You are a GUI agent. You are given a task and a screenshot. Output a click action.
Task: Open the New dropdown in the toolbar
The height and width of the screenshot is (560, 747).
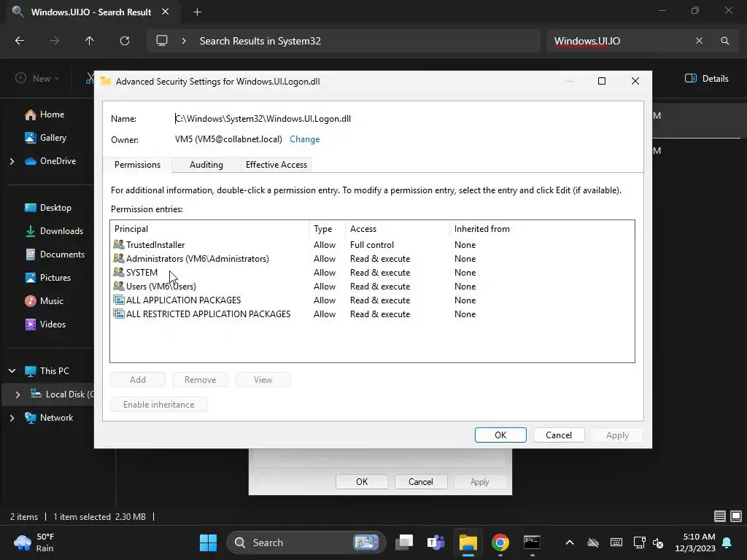tap(37, 78)
